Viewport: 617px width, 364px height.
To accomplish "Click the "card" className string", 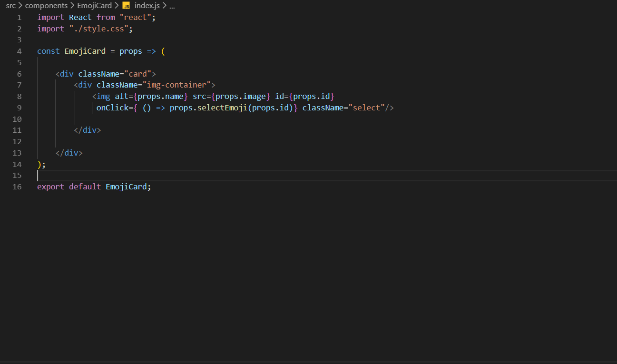I will tap(137, 74).
